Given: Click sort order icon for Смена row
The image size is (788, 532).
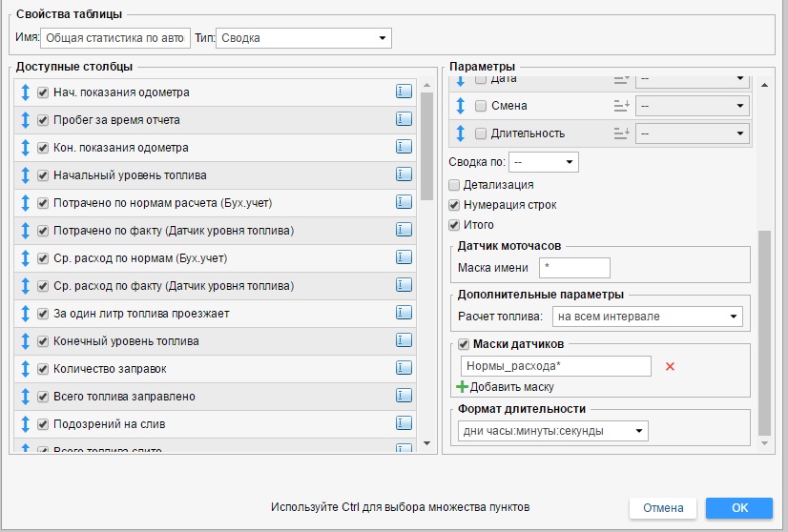Looking at the screenshot, I should point(622,106).
